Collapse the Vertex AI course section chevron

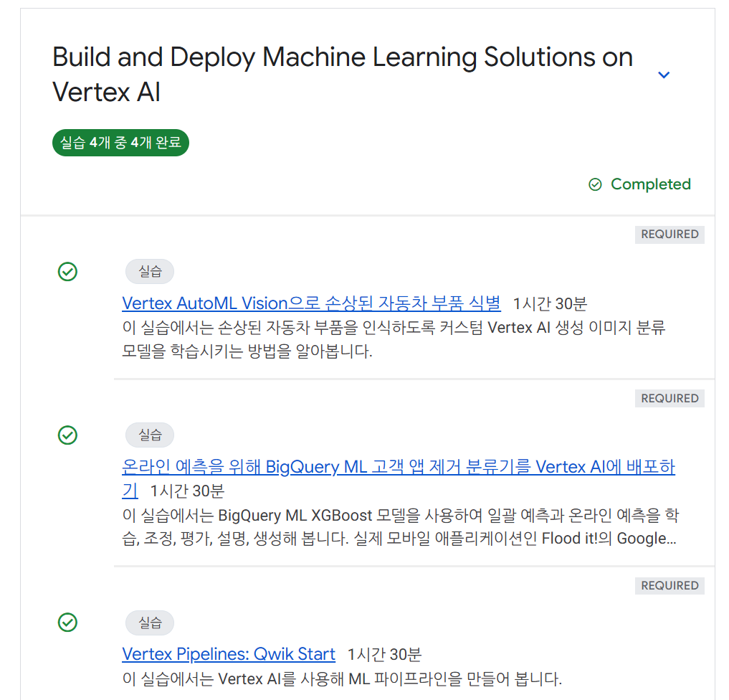click(664, 75)
